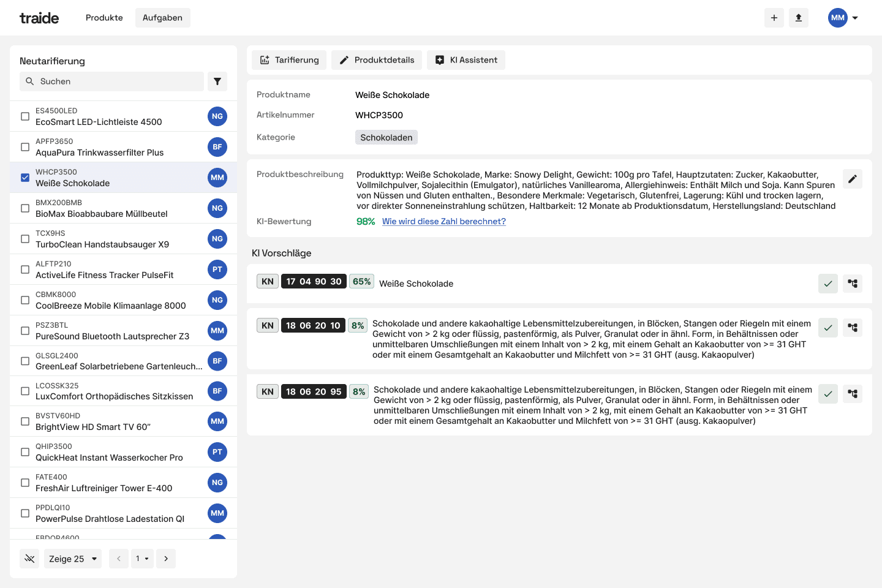The image size is (882, 588).
Task: Open the Zeige 25 page size dropdown
Action: [73, 559]
